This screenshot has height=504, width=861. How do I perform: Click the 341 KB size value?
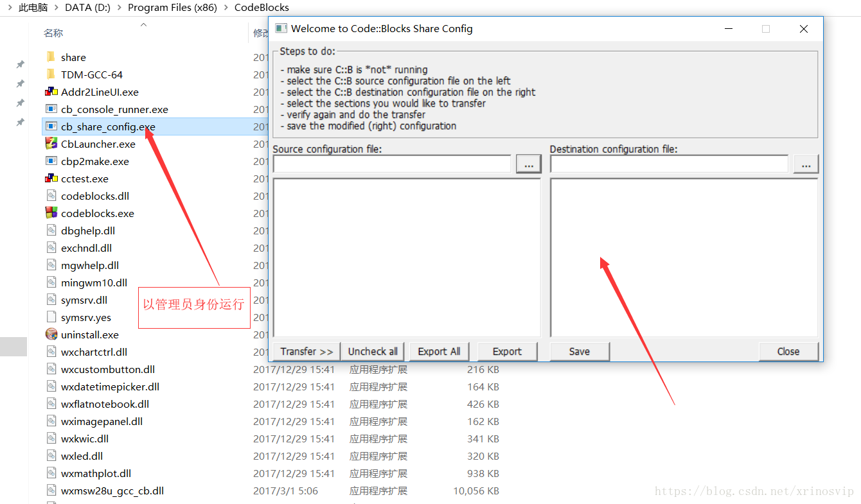[483, 439]
